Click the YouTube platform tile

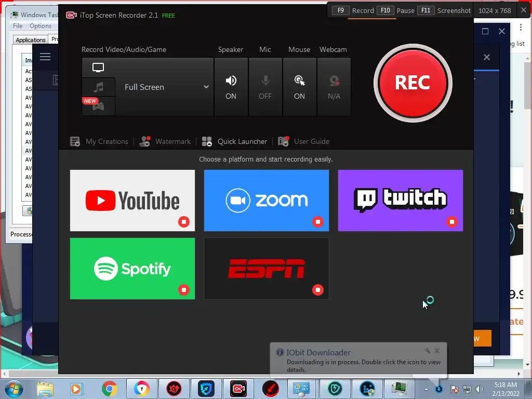pos(132,201)
